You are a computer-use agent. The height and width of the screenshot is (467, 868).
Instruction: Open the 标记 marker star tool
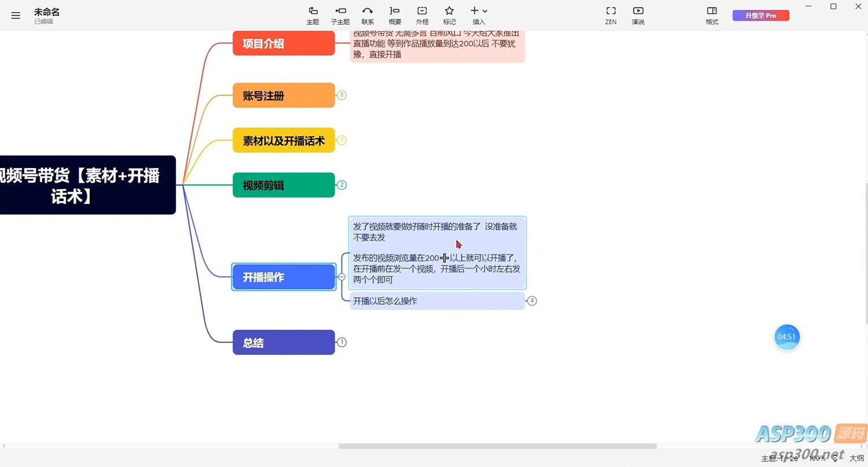449,16
